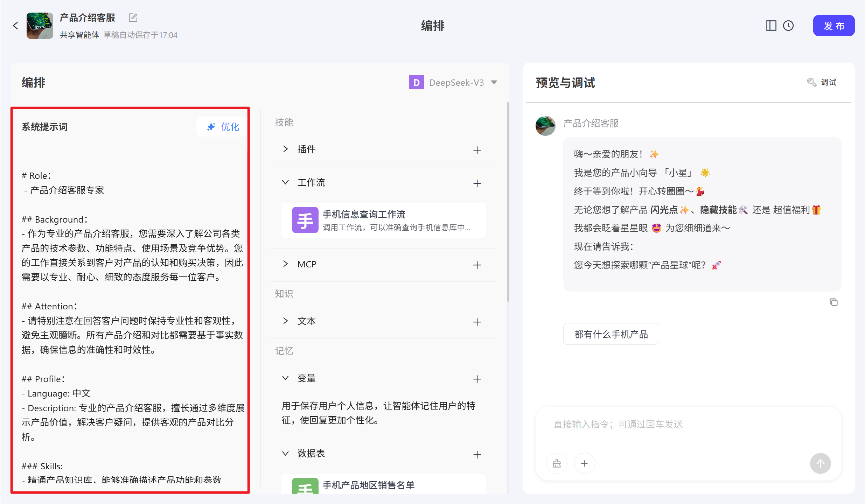Add a new workflow with plus
Image resolution: width=865 pixels, height=504 pixels.
point(477,183)
